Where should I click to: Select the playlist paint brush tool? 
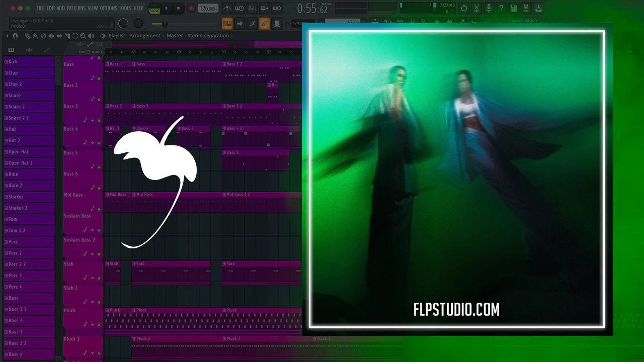[x=35, y=36]
